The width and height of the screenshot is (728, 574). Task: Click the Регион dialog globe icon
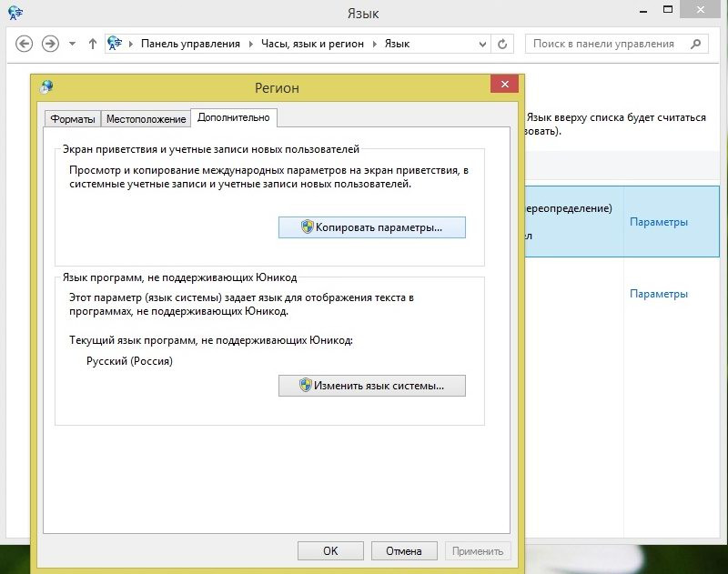(x=46, y=87)
